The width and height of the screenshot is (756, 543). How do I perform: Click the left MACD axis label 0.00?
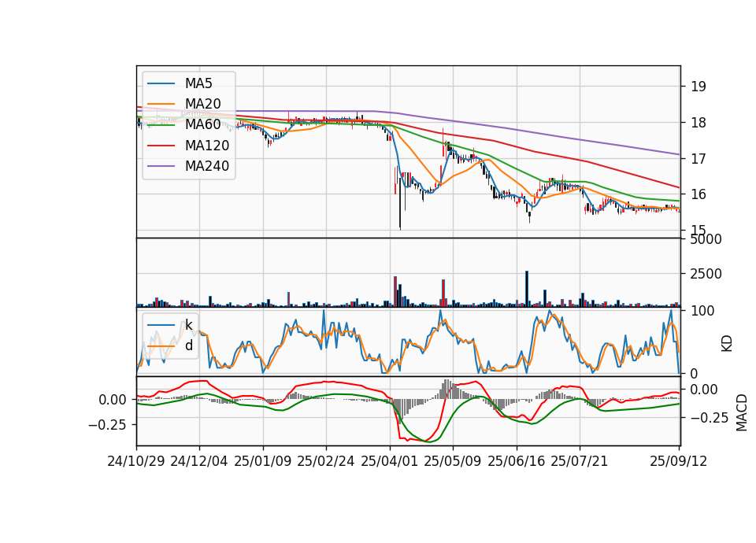(x=113, y=400)
